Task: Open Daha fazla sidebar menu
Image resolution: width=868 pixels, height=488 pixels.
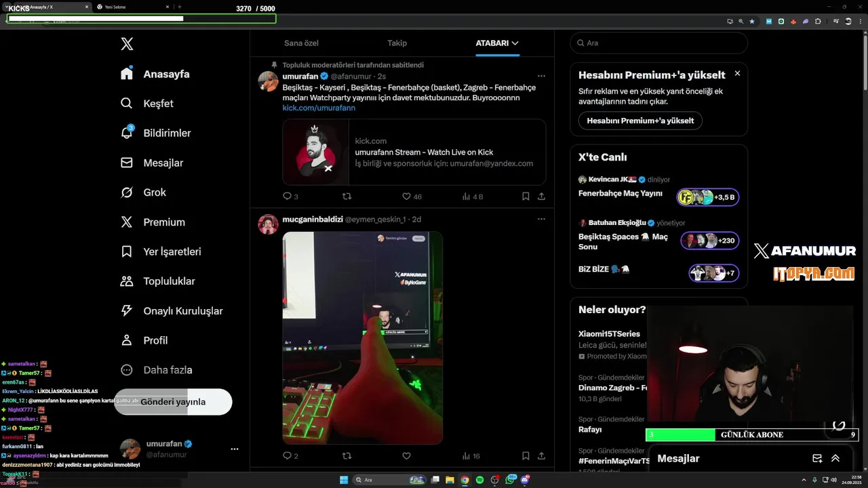Action: click(157, 370)
